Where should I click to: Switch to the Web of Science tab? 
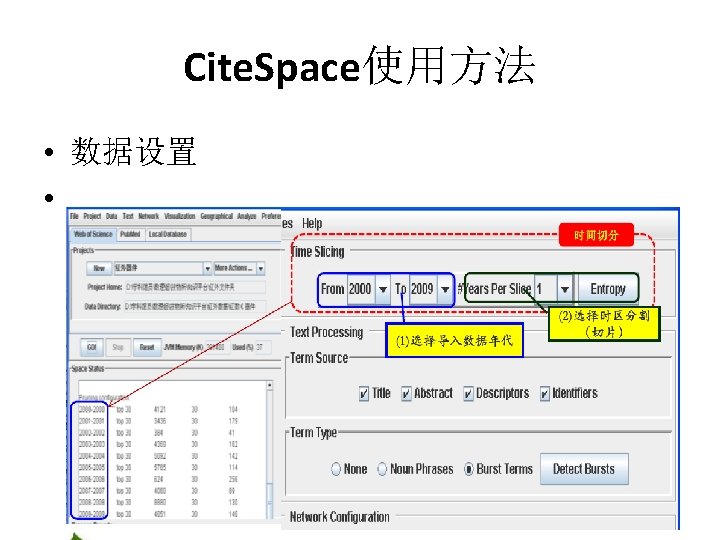click(x=93, y=234)
